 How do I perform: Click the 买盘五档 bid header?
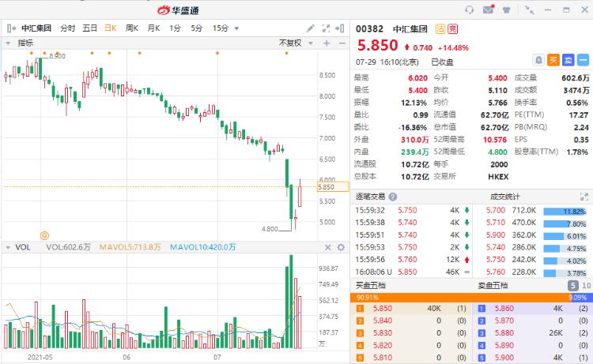tap(370, 286)
